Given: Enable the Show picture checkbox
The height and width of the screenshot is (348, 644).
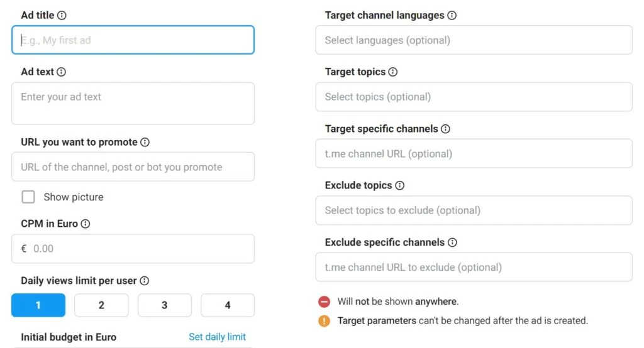Looking at the screenshot, I should coord(28,197).
